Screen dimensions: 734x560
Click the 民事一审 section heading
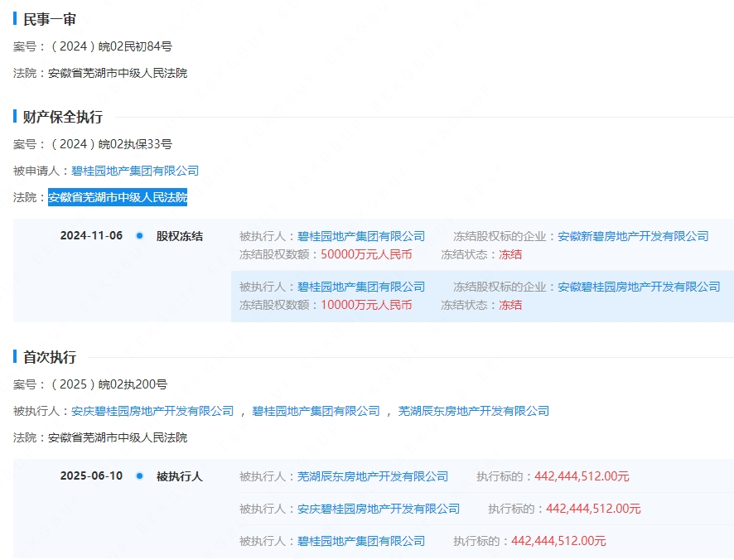click(x=50, y=19)
